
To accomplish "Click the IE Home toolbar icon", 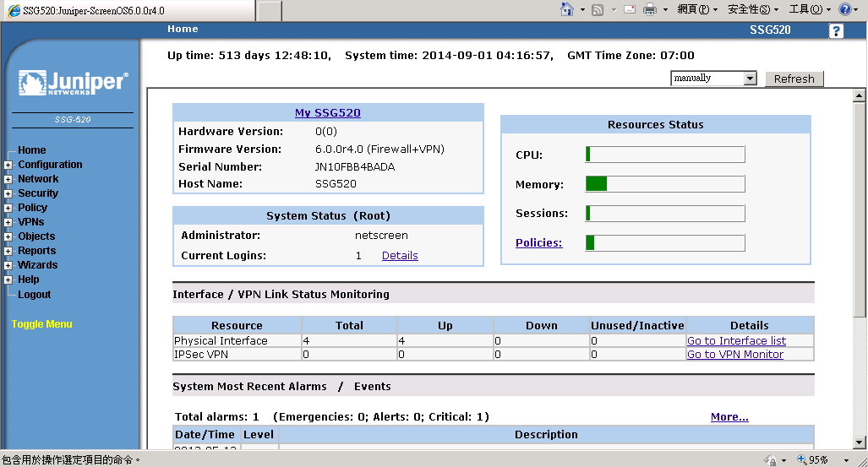I will (x=567, y=9).
